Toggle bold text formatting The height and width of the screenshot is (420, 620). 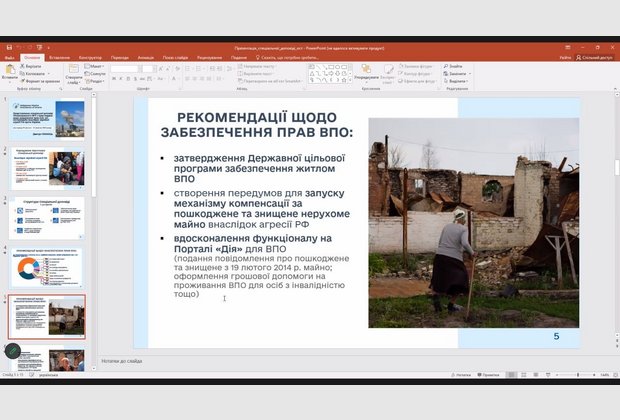click(x=116, y=77)
